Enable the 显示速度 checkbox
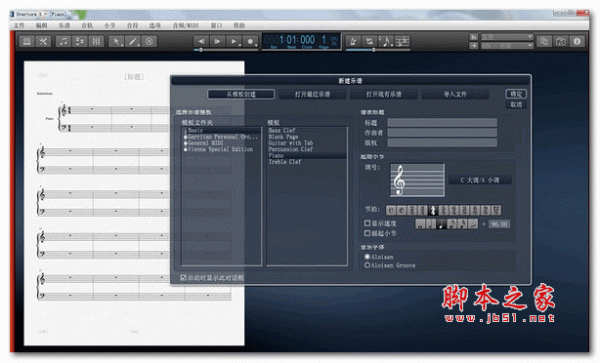 pos(367,223)
